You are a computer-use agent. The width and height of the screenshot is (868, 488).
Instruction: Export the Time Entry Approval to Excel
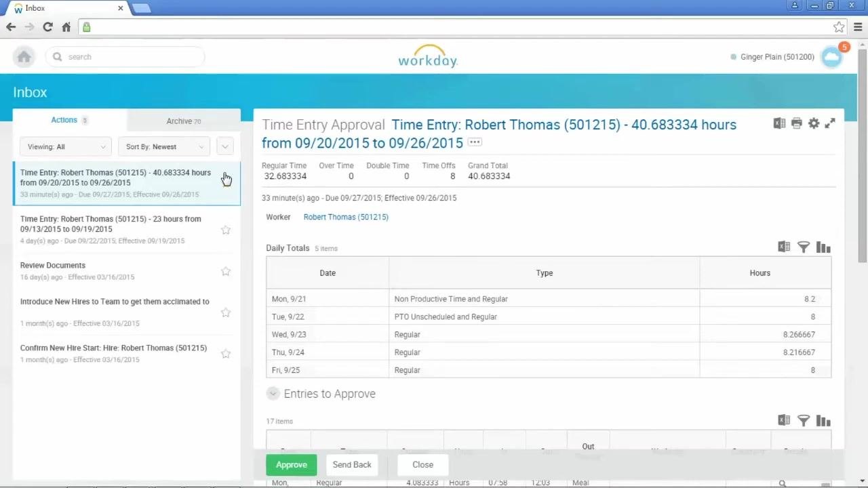pos(779,123)
